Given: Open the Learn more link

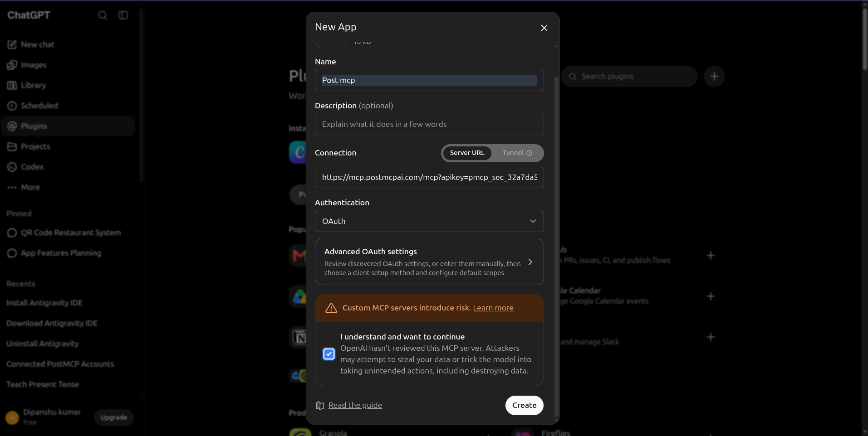Looking at the screenshot, I should point(493,308).
